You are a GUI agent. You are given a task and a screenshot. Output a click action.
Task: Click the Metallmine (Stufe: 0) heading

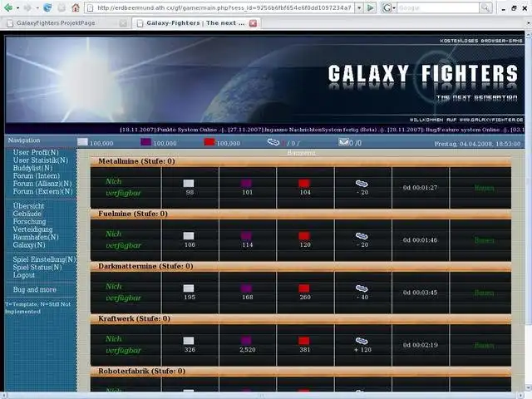(136, 161)
